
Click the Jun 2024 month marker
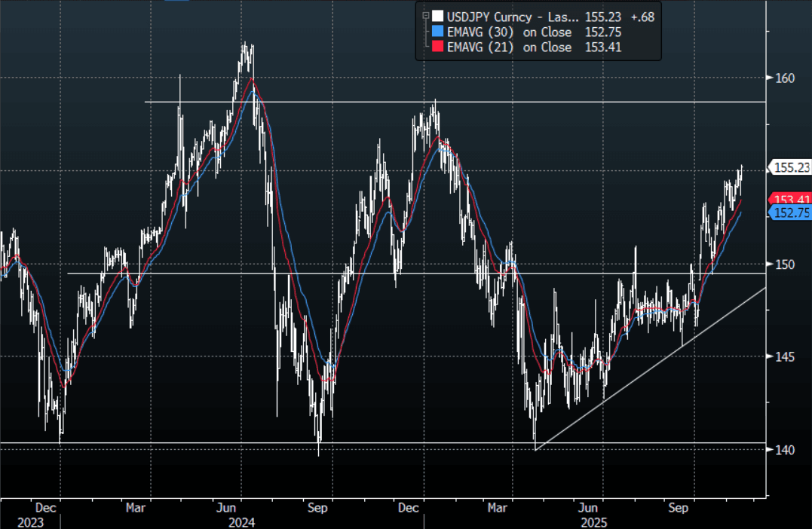click(226, 508)
